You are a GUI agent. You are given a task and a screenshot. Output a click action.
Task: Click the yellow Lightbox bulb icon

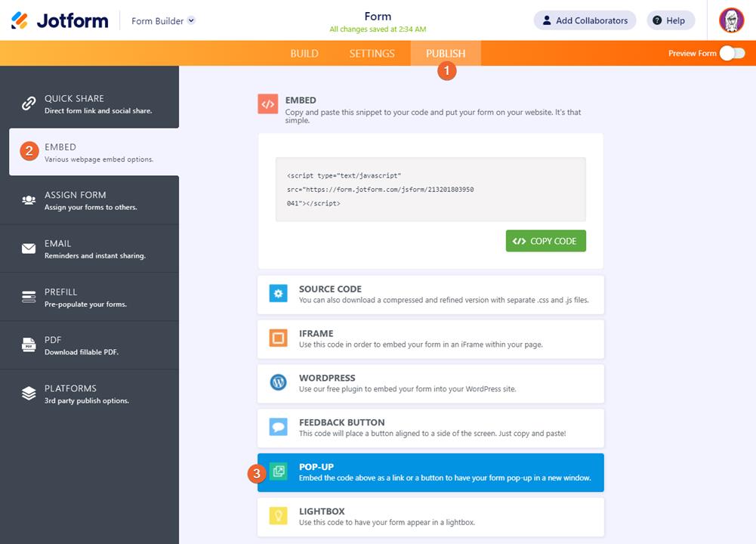tap(278, 515)
